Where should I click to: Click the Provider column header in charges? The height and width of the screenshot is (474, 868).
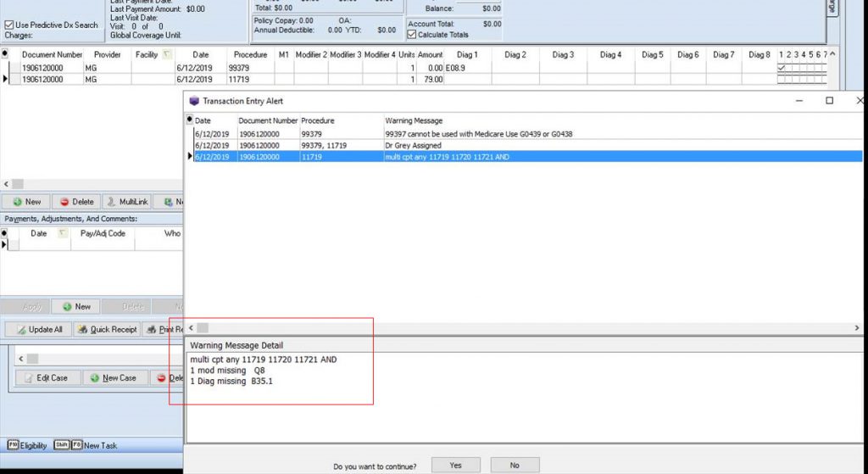click(x=108, y=55)
